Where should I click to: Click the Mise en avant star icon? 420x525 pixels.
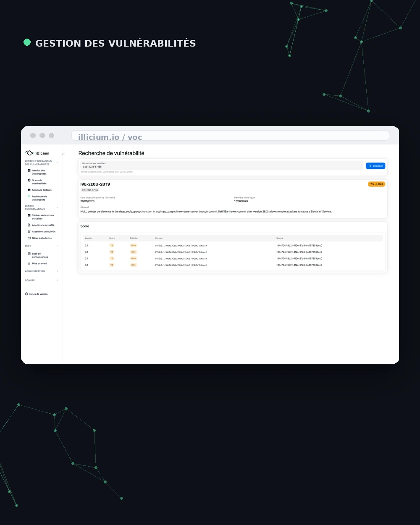29,263
